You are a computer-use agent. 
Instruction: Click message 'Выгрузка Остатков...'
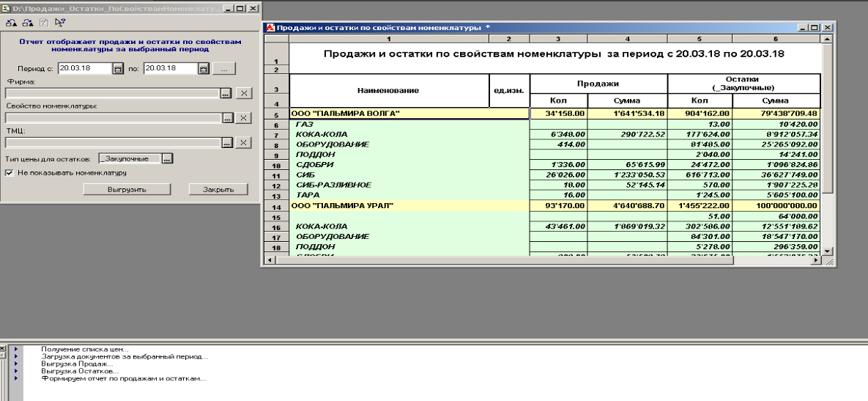[80, 371]
